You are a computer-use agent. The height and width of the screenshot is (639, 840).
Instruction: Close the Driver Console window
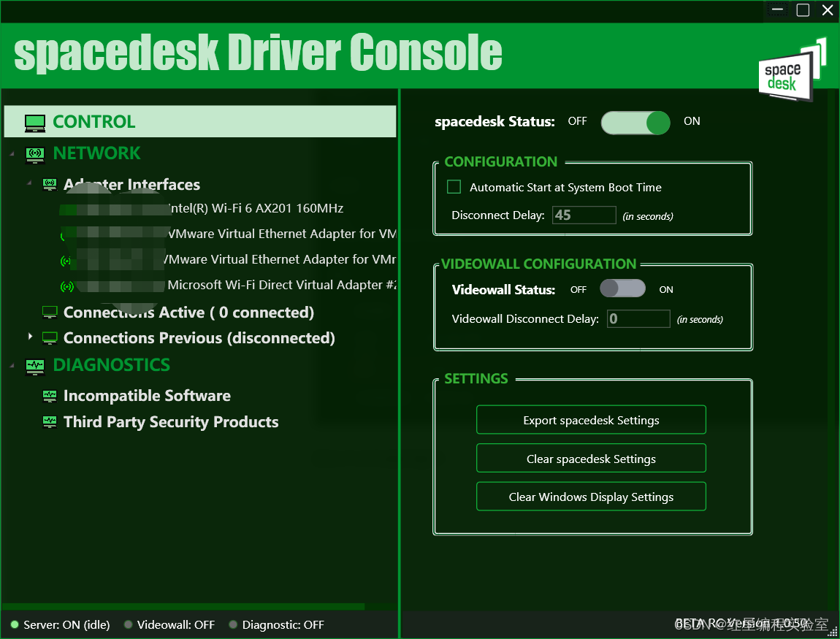click(828, 10)
